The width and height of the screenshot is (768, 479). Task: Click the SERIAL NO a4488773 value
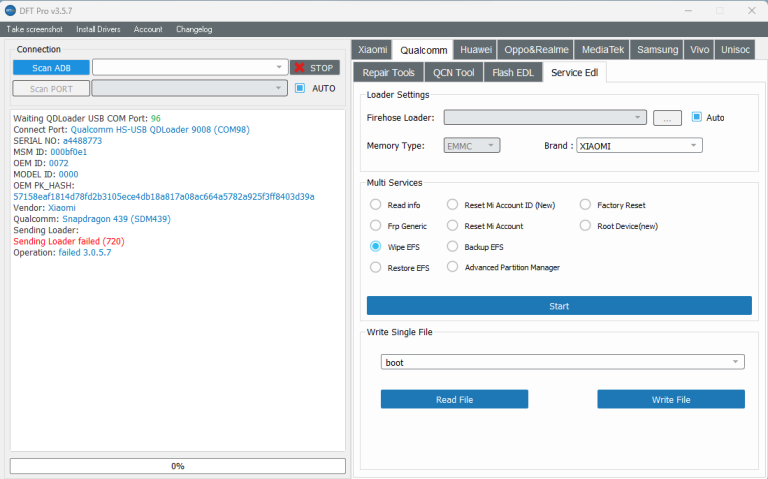pos(82,141)
